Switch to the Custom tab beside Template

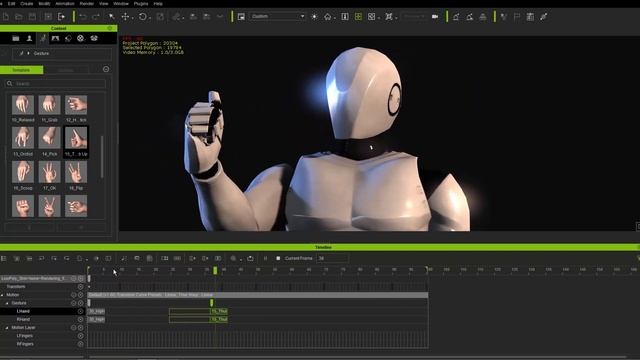click(x=66, y=70)
